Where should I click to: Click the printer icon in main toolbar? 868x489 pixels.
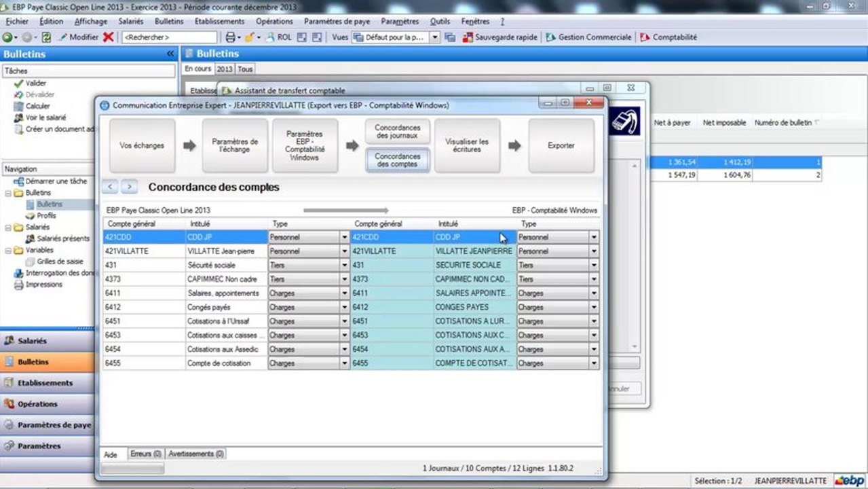pyautogui.click(x=231, y=37)
